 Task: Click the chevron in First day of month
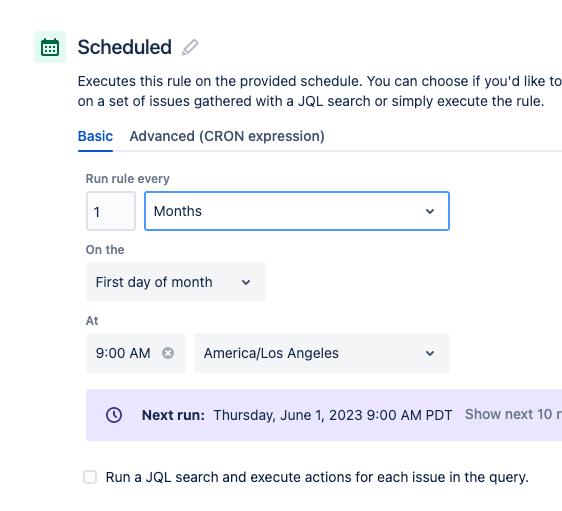pyautogui.click(x=246, y=282)
